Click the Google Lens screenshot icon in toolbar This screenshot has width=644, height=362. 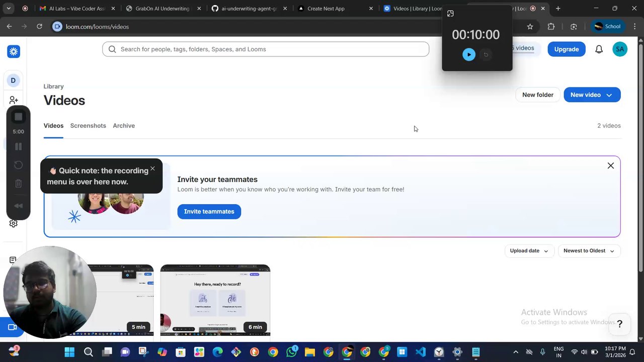pos(574,27)
